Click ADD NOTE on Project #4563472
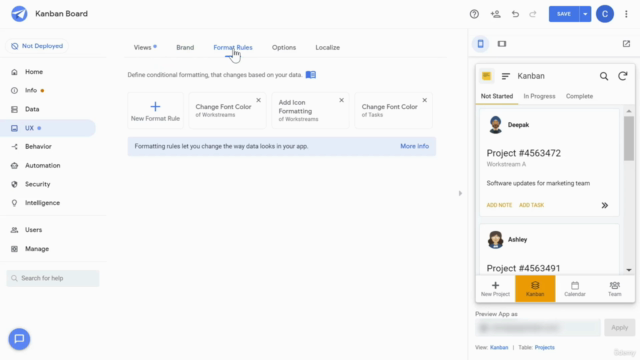This screenshot has height=360, width=640. (499, 205)
